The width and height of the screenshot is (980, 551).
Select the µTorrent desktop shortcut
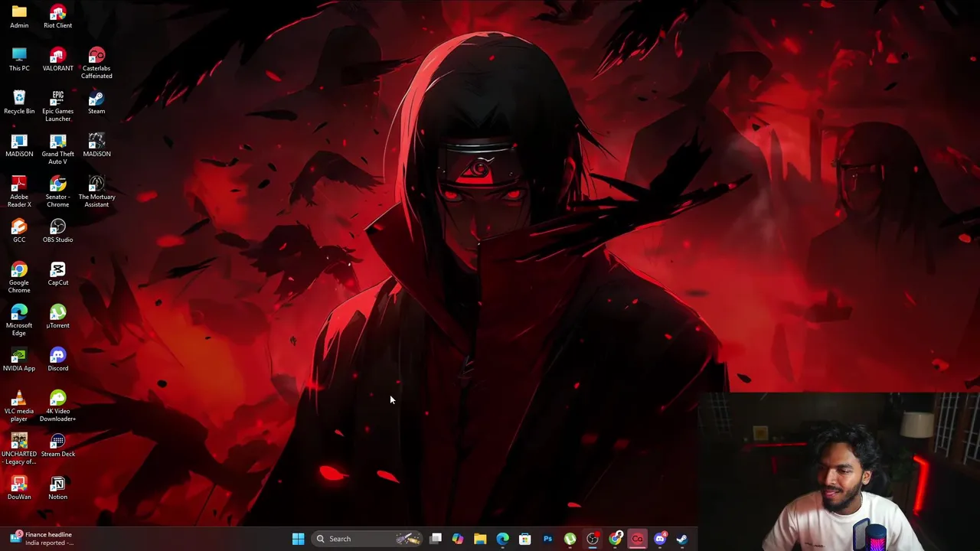(x=57, y=316)
